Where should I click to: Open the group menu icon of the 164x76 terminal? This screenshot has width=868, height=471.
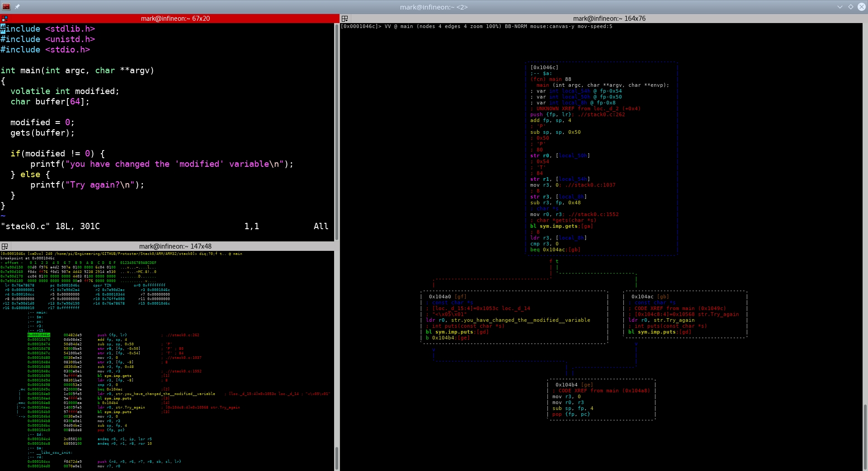pyautogui.click(x=345, y=19)
